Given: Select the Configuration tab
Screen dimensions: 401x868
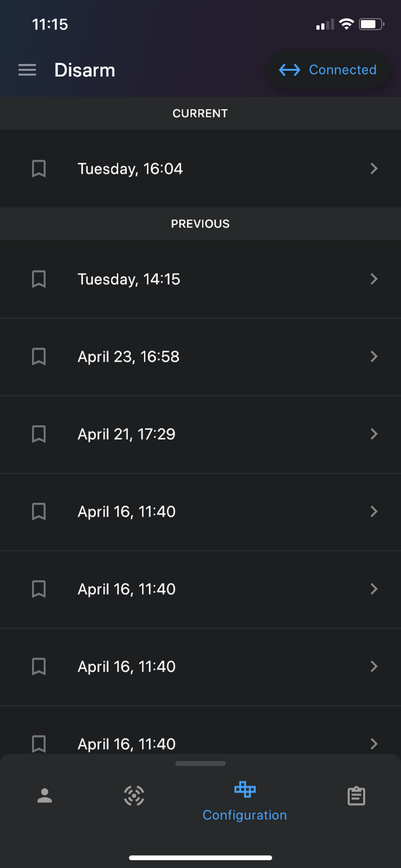Looking at the screenshot, I should 245,801.
